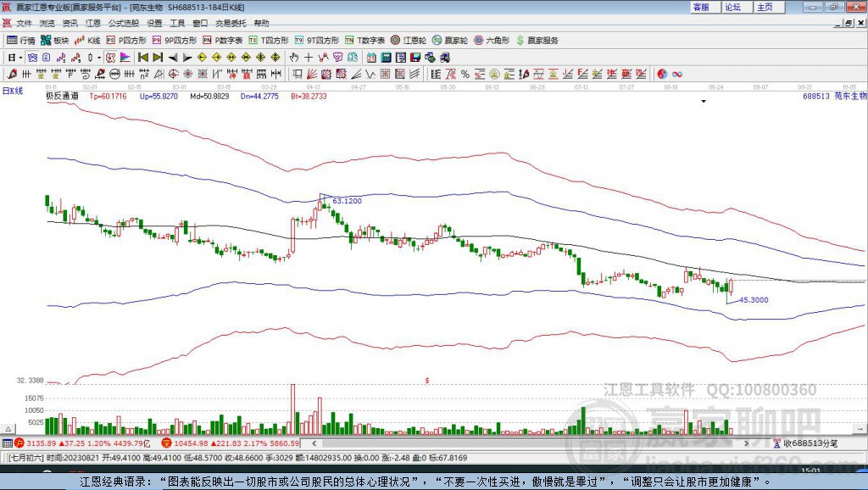Click the horizontal scrollbar right arrow

pos(746,443)
